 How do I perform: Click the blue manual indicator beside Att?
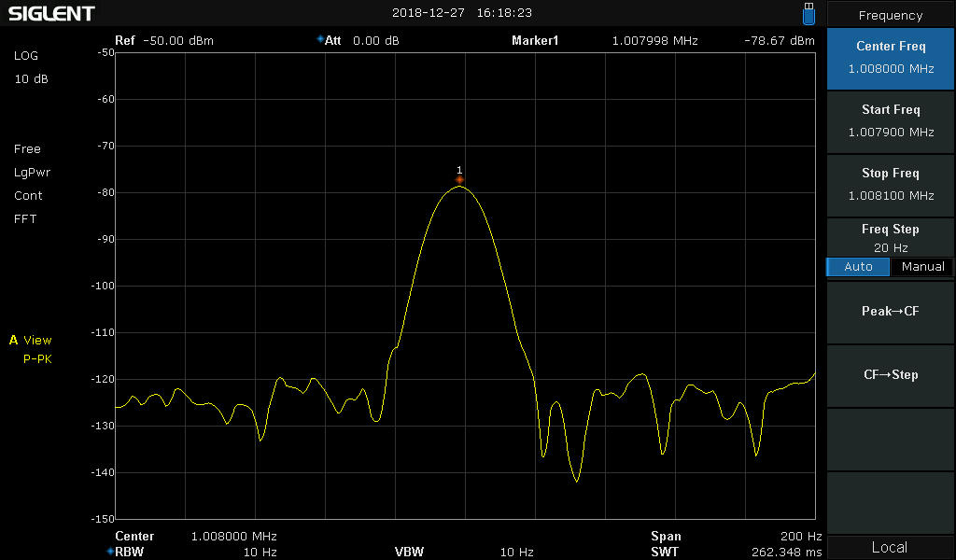(x=320, y=40)
